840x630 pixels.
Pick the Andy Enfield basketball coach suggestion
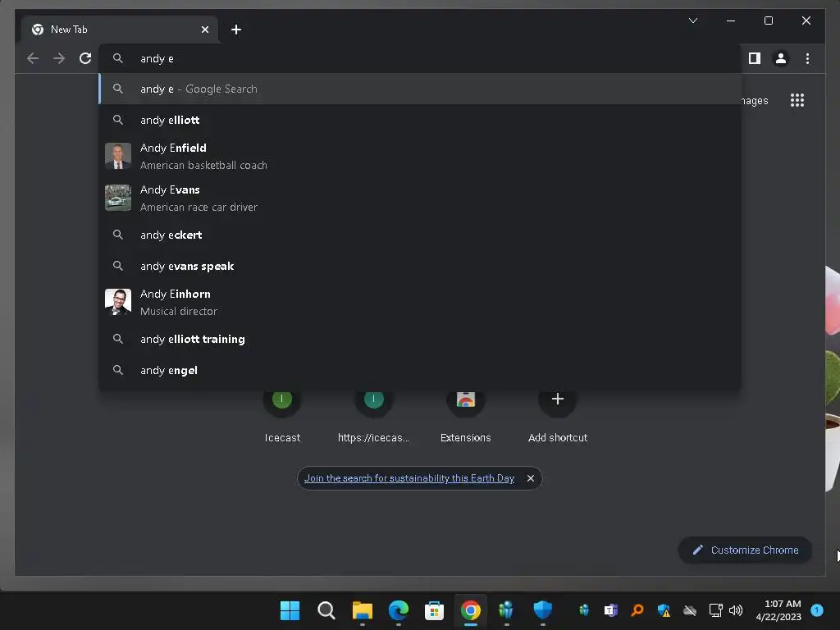420,156
